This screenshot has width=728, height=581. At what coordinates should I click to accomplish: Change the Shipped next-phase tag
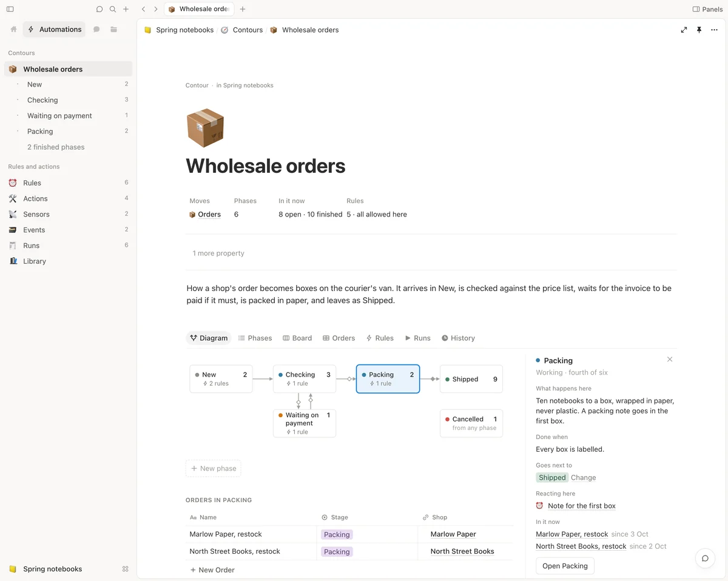(x=583, y=477)
